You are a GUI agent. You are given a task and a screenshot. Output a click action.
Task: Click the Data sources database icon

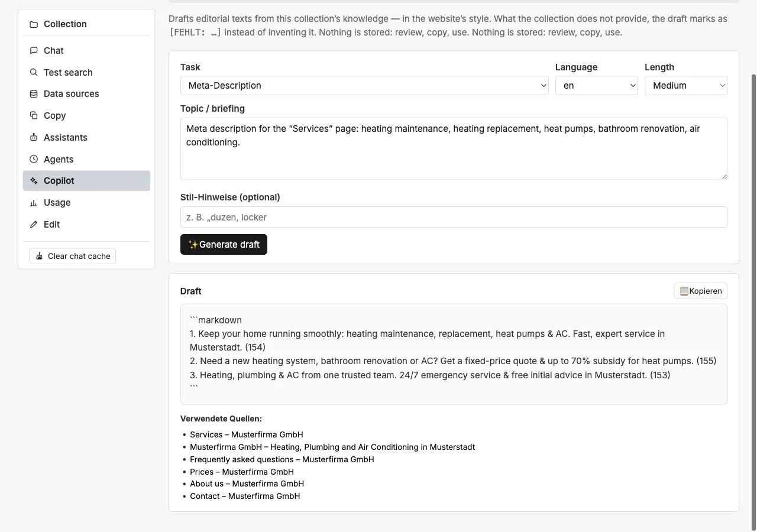pyautogui.click(x=34, y=94)
